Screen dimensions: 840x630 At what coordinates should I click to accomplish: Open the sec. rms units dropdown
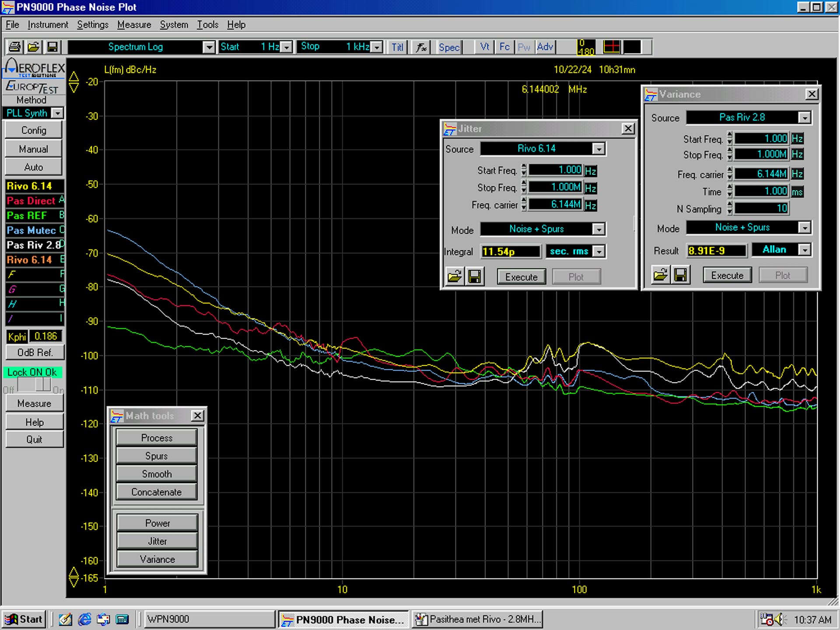tap(599, 251)
